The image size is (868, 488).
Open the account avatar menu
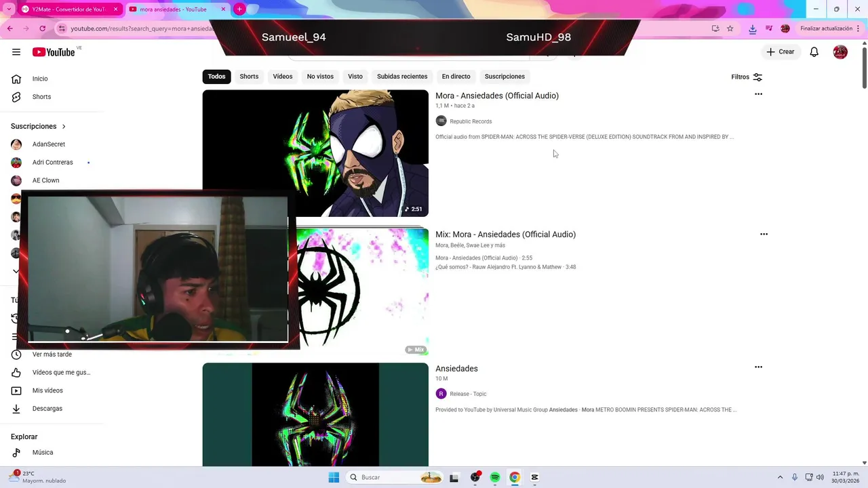pyautogui.click(x=840, y=52)
